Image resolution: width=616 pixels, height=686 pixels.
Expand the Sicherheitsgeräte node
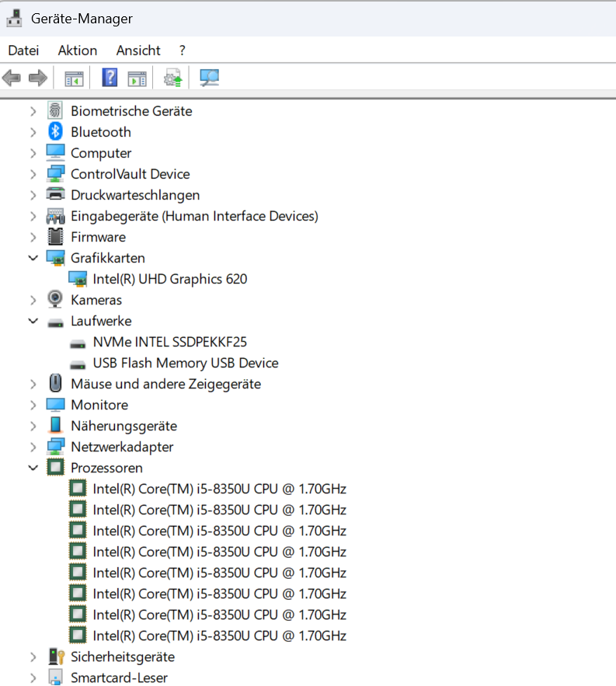pyautogui.click(x=33, y=657)
